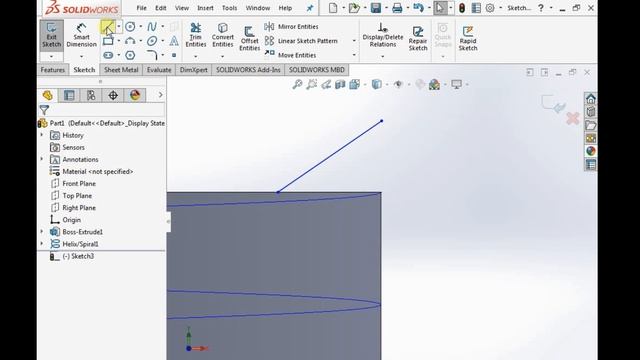Choose the Corner Rectangle tool

point(108,41)
